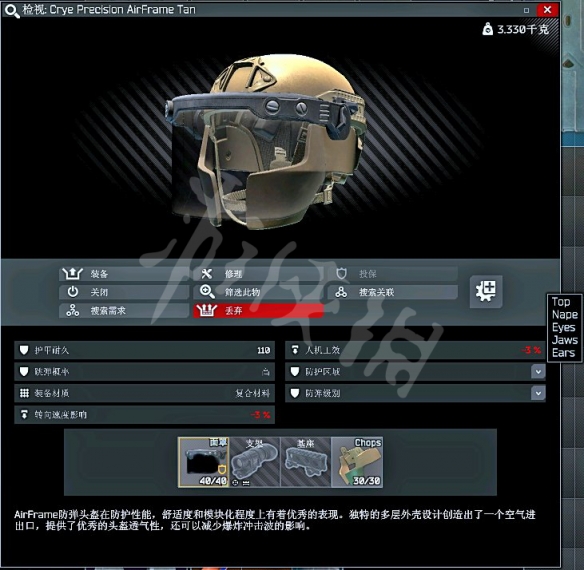Viewport: 584px width, 570px height.
Task: Click the 护甲耐久 110 stat row
Action: [145, 350]
